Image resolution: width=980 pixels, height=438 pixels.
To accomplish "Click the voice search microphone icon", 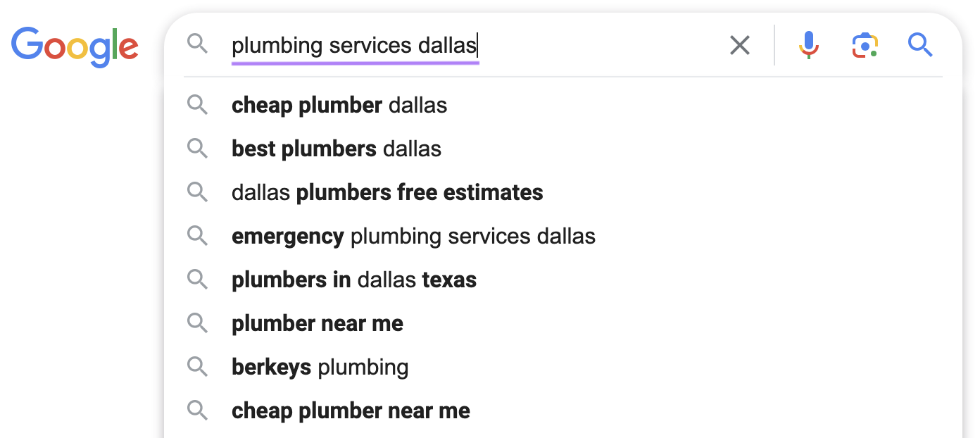I will (808, 45).
